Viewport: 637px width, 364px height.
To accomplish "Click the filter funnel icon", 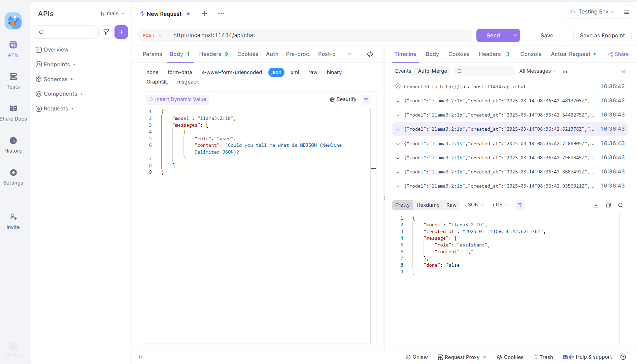I will coord(106,32).
